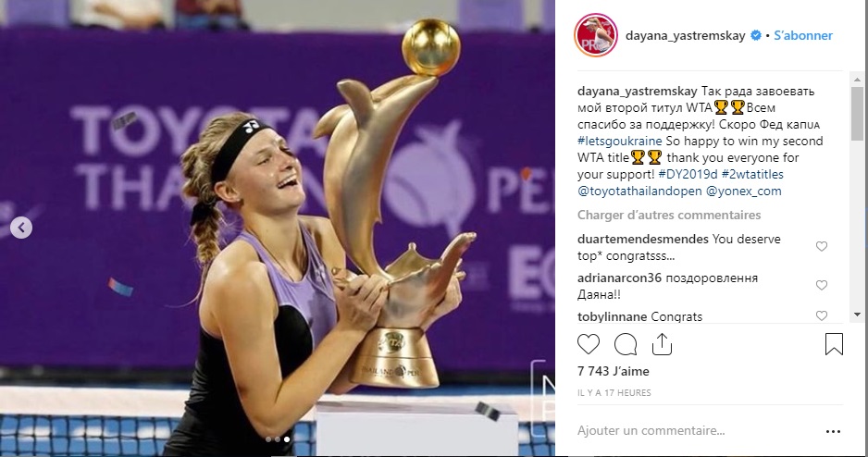Image resolution: width=868 pixels, height=457 pixels.
Task: Open the #letsgoukraine hashtag
Action: pos(620,142)
